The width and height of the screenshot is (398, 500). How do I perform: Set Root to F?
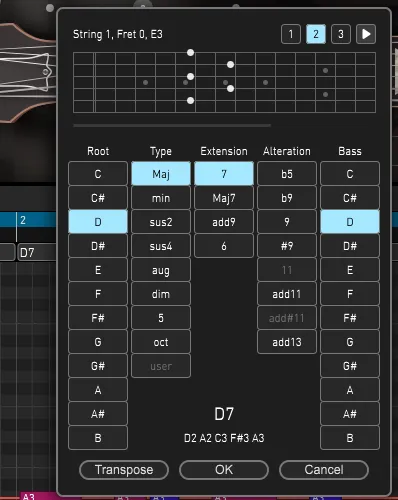coord(98,294)
